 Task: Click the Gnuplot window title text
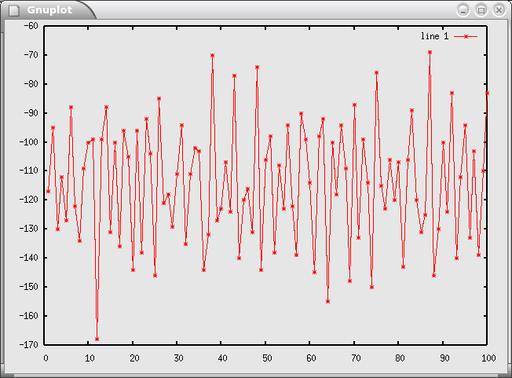(x=49, y=10)
